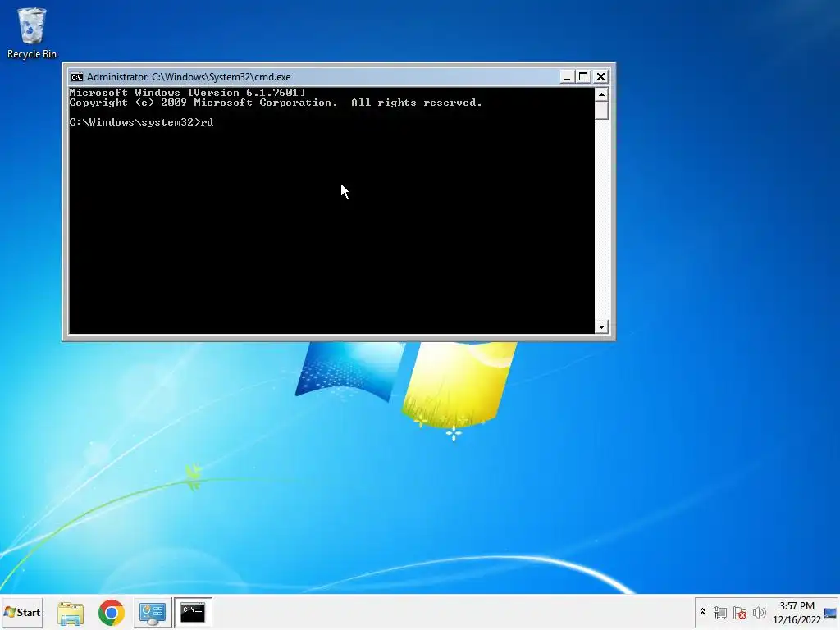
Task: Maximize the Command Prompt window
Action: [x=583, y=76]
